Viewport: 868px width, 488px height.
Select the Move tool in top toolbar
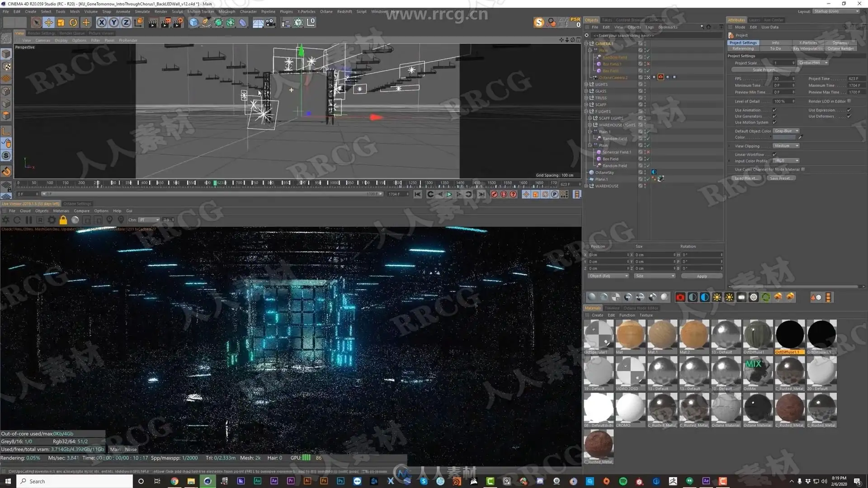click(x=48, y=22)
